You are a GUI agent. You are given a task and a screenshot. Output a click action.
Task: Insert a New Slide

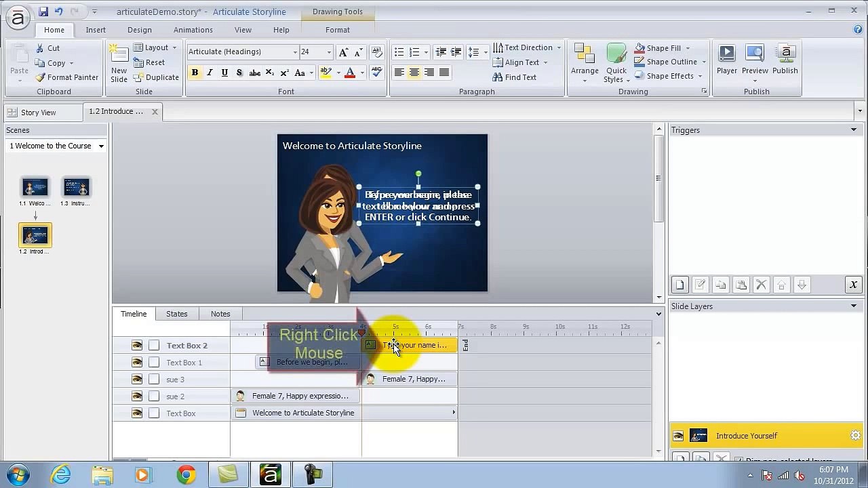pos(119,64)
